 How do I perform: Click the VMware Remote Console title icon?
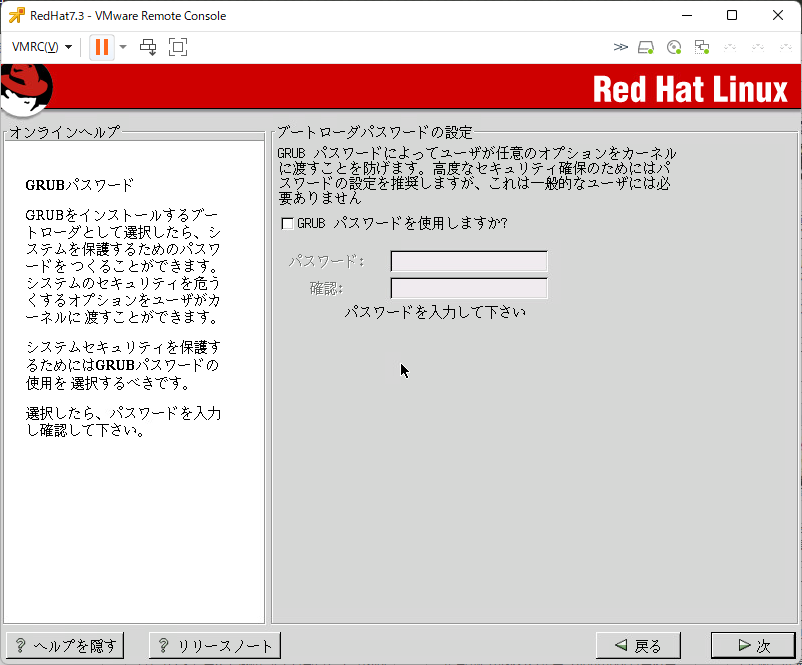(x=16, y=15)
